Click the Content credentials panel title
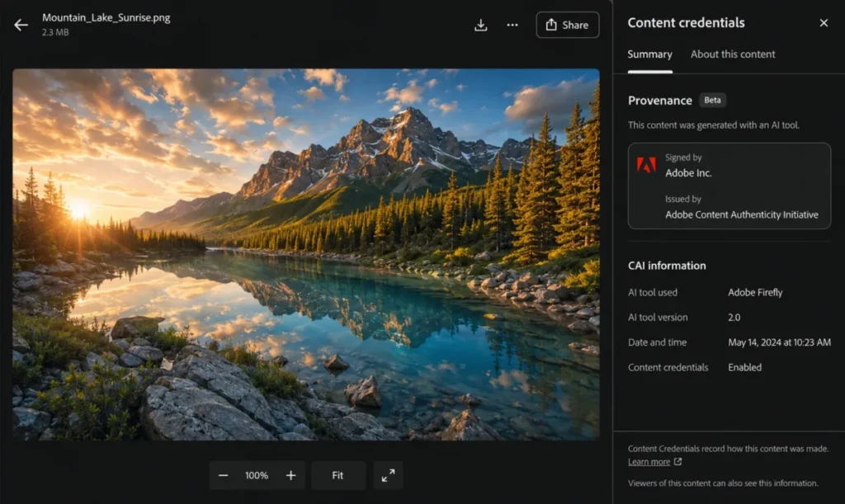845x504 pixels. click(x=686, y=22)
